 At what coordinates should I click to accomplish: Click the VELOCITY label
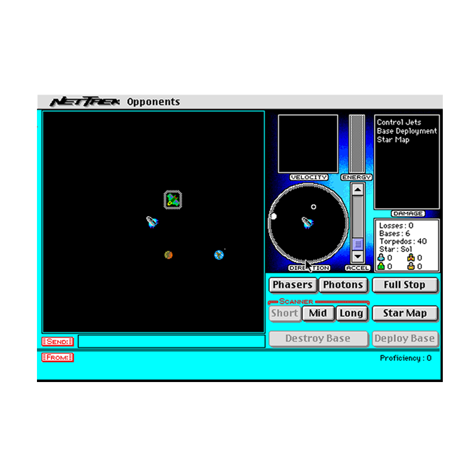point(309,177)
